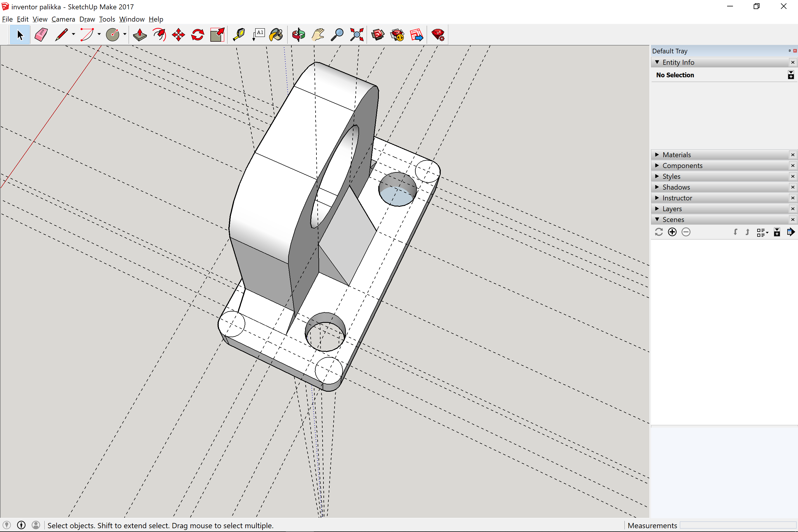Image resolution: width=798 pixels, height=532 pixels.
Task: Select the Paint Bucket tool
Action: [x=276, y=35]
